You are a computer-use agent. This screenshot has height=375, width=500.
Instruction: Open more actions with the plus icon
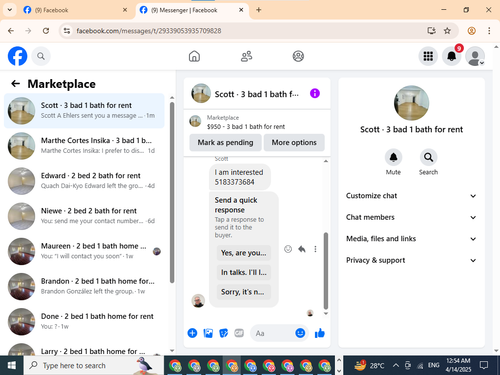192,333
